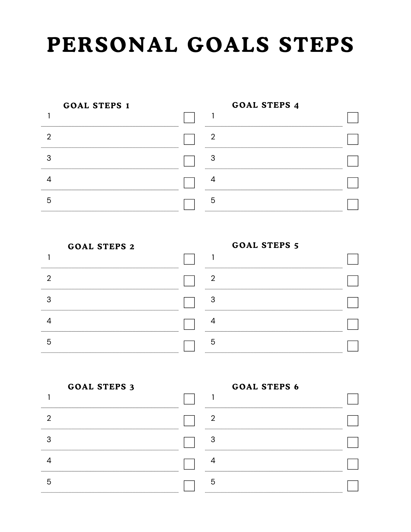Check step 1 box under Goal Steps 6

click(x=353, y=399)
